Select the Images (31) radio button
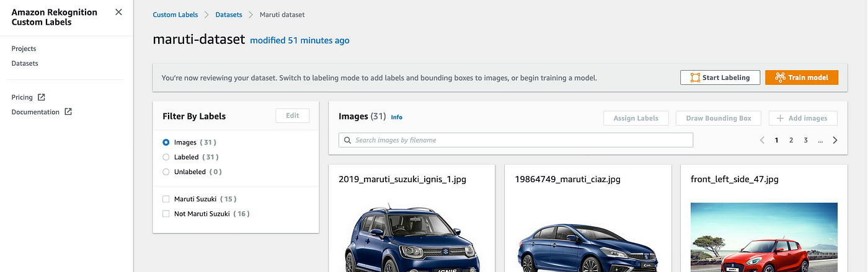This screenshot has height=272, width=868. point(166,143)
